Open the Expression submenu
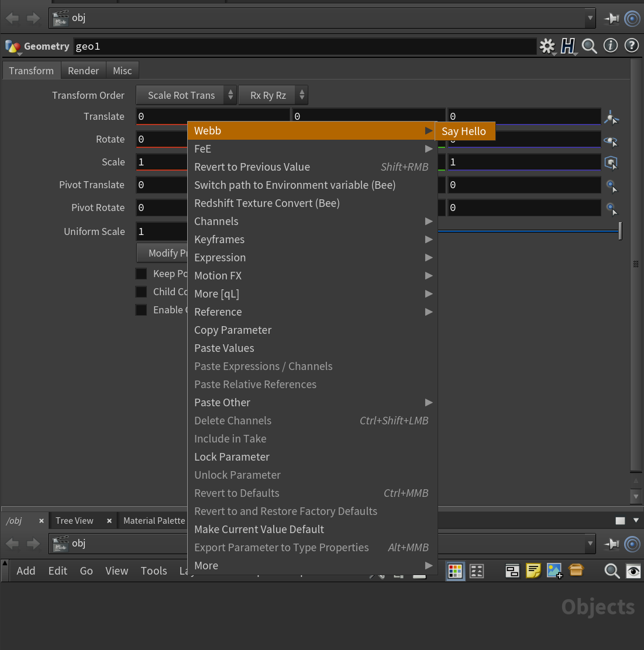The height and width of the screenshot is (650, 644). pos(313,257)
